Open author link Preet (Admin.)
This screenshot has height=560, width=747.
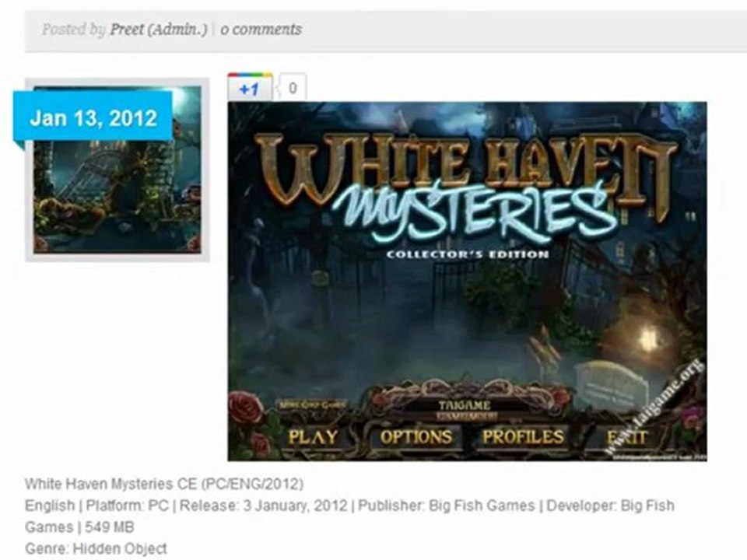click(x=159, y=30)
